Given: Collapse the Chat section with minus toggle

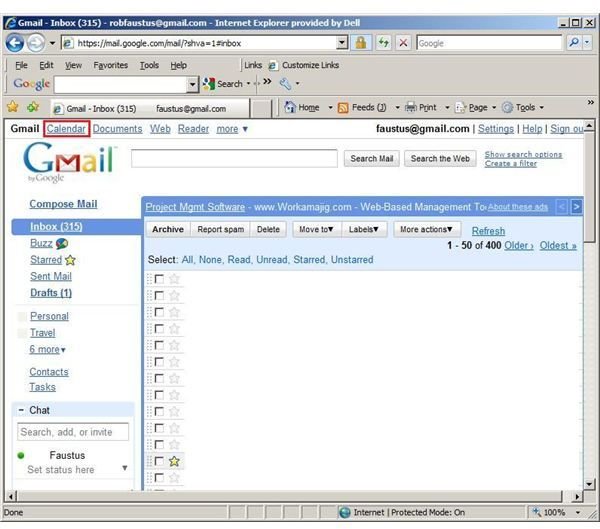Looking at the screenshot, I should (21, 410).
